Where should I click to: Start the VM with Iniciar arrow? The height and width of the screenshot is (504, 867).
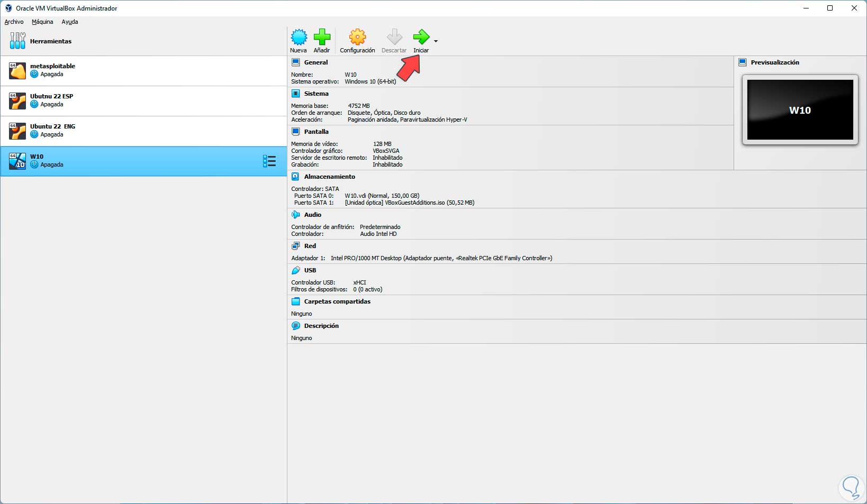coord(421,37)
